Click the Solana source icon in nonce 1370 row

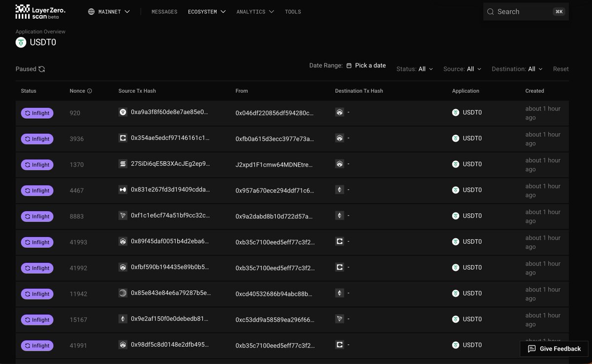tap(123, 164)
